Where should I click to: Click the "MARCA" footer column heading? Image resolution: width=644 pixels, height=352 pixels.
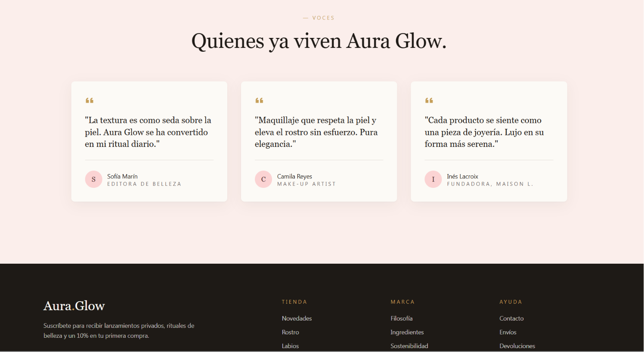[x=402, y=302]
